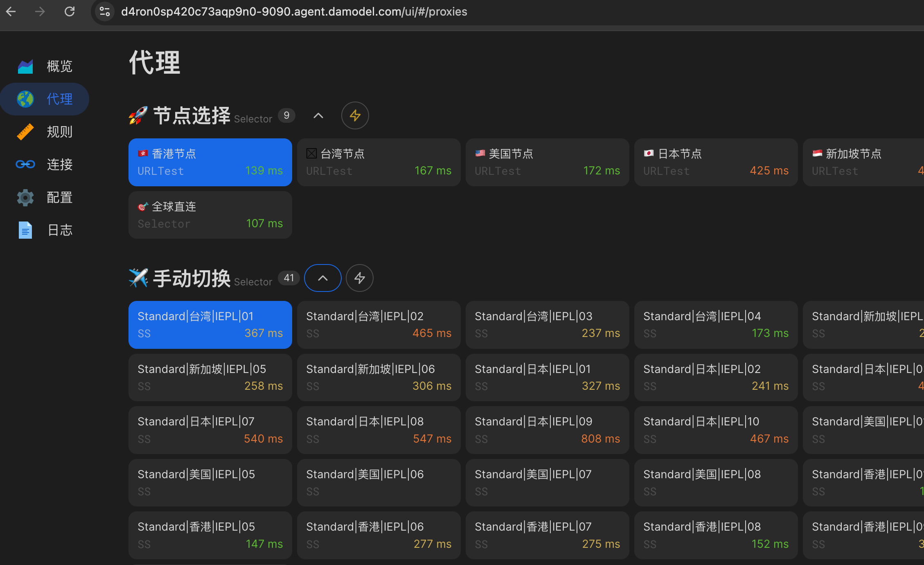
Task: Click the lightning latency test for 节点选择
Action: tap(355, 115)
